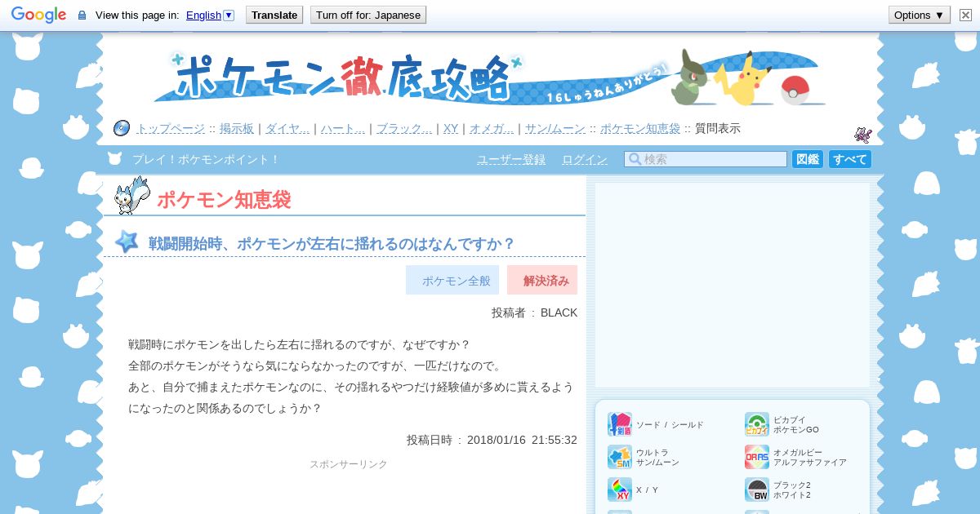Viewport: 980px width, 514px height.
Task: Click the ポケモン知恵袋 section heading
Action: [224, 200]
